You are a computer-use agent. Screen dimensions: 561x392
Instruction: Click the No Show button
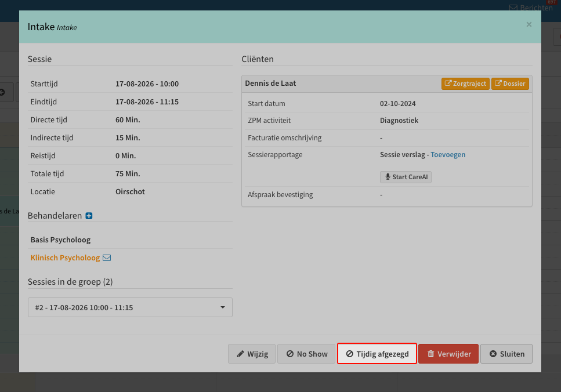(x=307, y=354)
